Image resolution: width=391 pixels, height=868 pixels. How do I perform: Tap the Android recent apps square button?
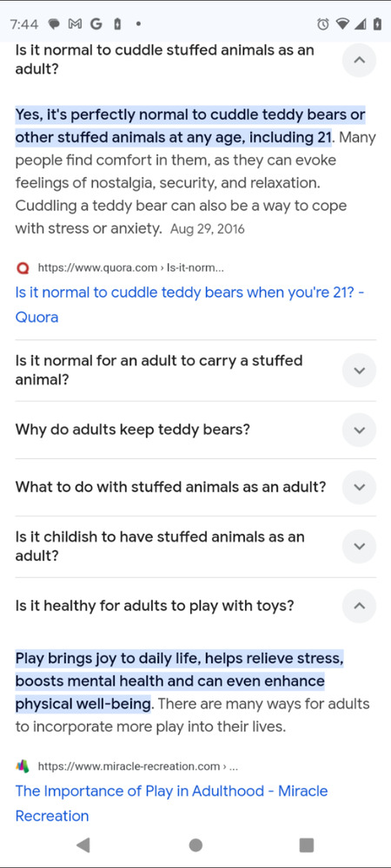[306, 845]
